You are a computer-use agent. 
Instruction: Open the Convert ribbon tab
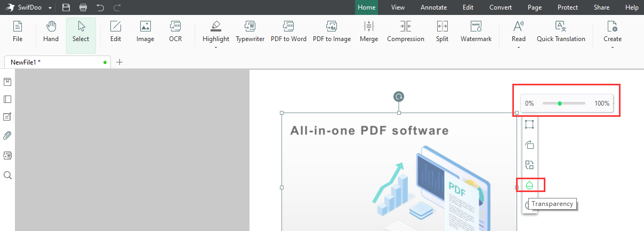pos(501,7)
